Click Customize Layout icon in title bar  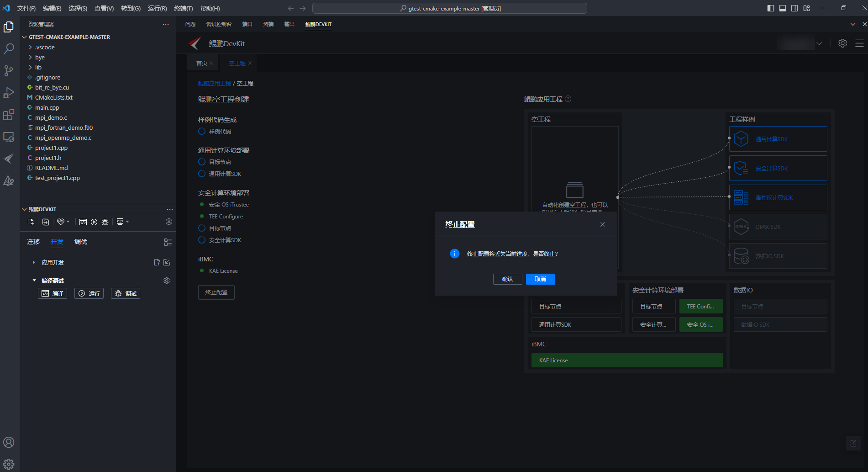[807, 8]
